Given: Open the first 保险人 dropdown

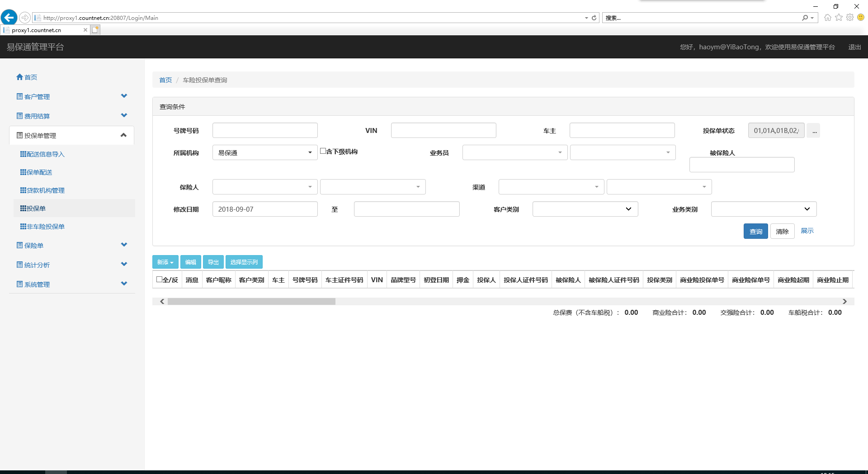Looking at the screenshot, I should click(265, 187).
